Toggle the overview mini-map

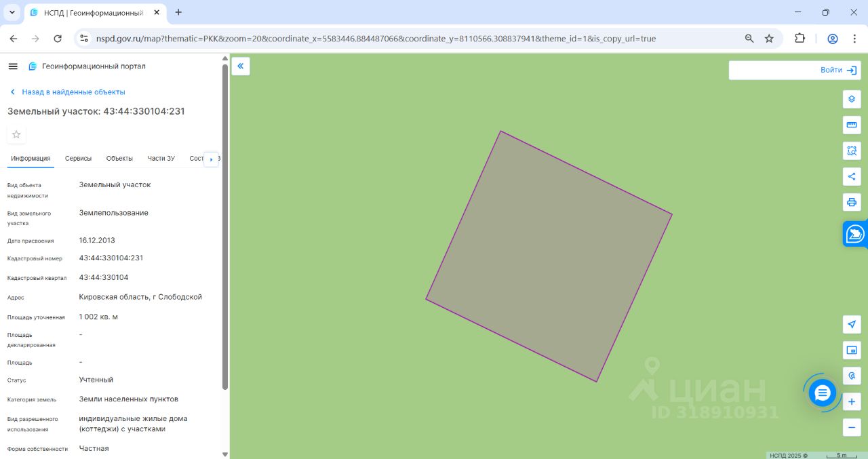click(852, 350)
